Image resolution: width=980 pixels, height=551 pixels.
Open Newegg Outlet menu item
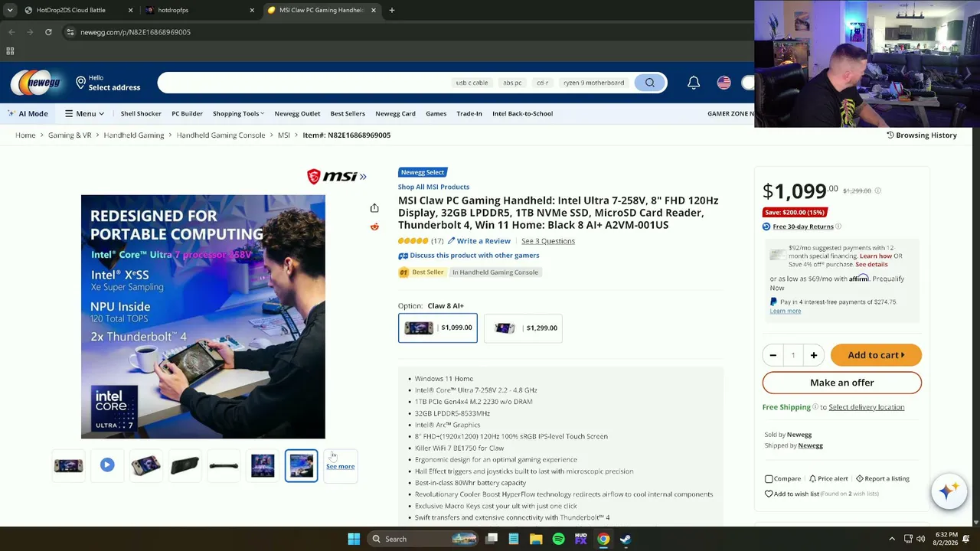click(x=297, y=113)
